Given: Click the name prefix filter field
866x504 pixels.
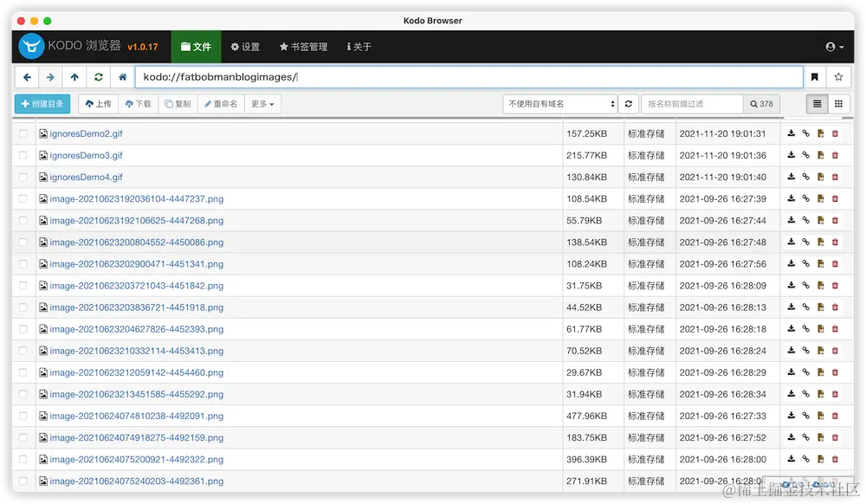Looking at the screenshot, I should (692, 104).
